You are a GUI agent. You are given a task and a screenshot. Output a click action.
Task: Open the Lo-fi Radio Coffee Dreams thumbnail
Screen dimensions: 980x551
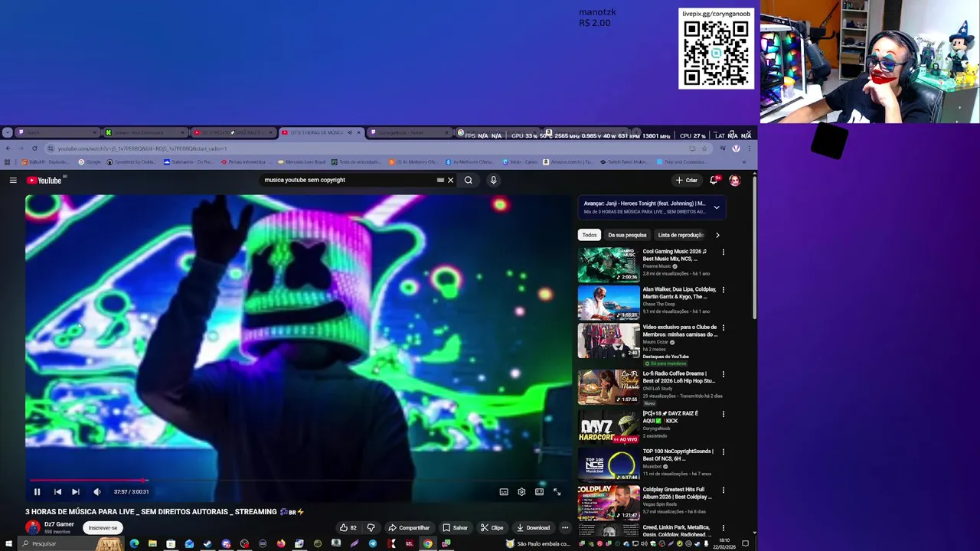[x=609, y=387]
